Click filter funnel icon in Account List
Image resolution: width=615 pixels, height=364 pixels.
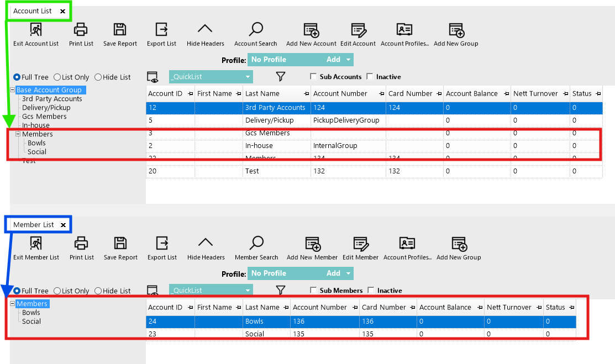coord(281,76)
